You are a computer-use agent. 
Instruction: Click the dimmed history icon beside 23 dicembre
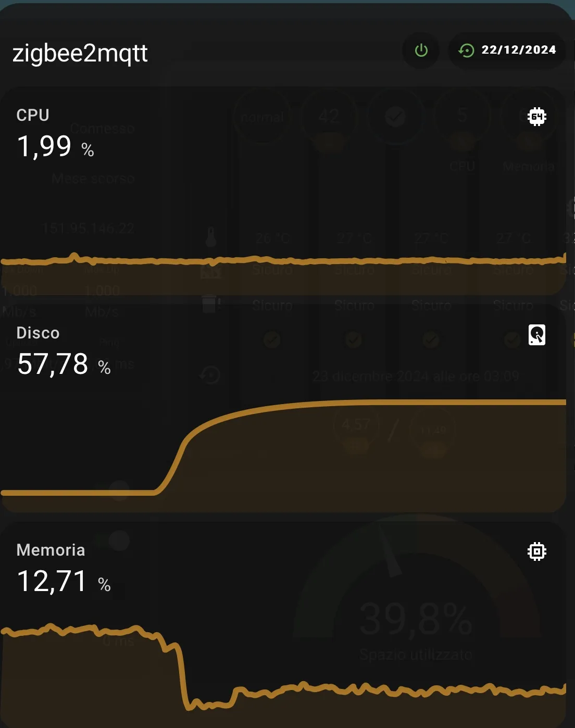pos(210,375)
